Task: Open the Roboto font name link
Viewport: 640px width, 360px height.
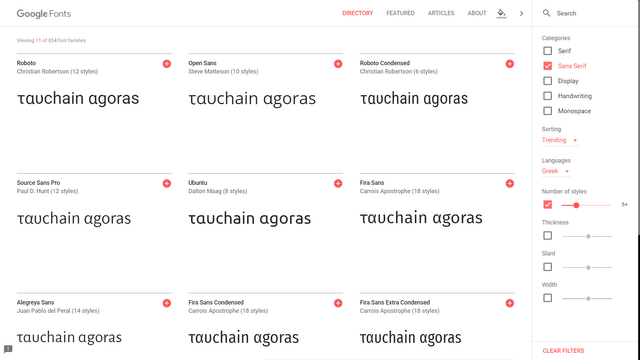Action: pyautogui.click(x=26, y=63)
